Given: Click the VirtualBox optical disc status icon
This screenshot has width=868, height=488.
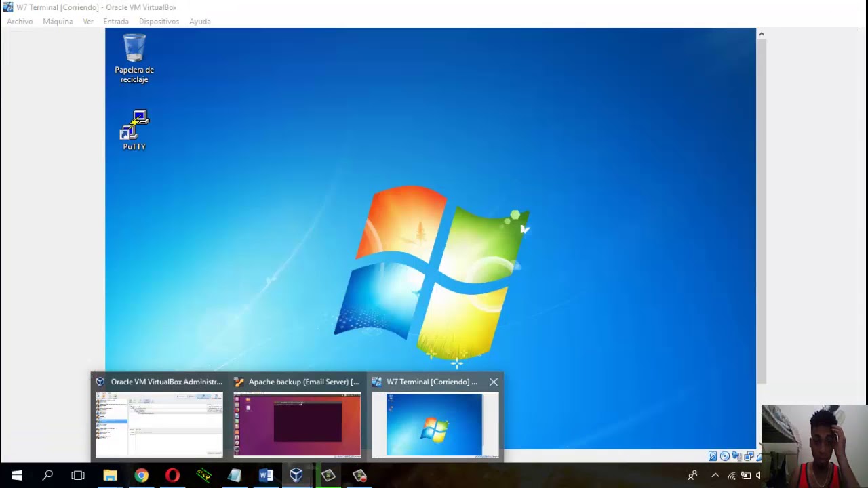Looking at the screenshot, I should tap(725, 456).
